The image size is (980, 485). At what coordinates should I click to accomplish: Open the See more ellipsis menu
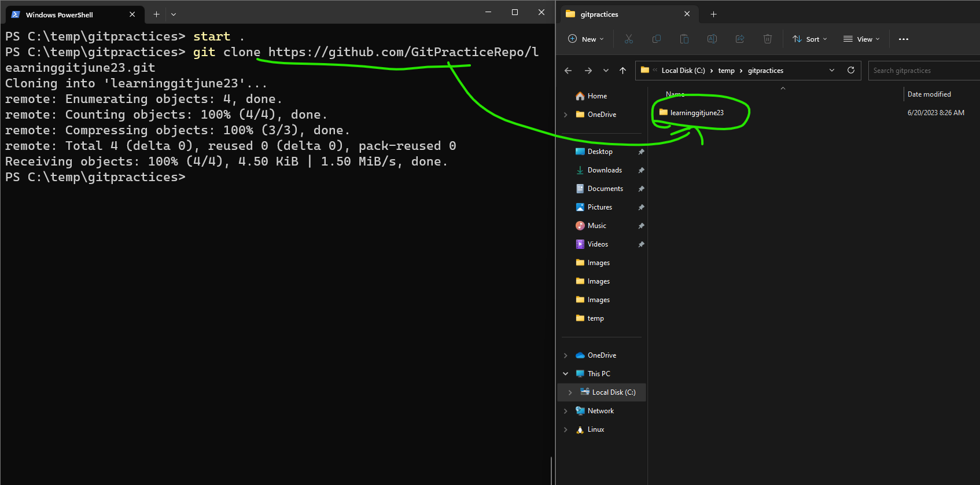pos(904,39)
